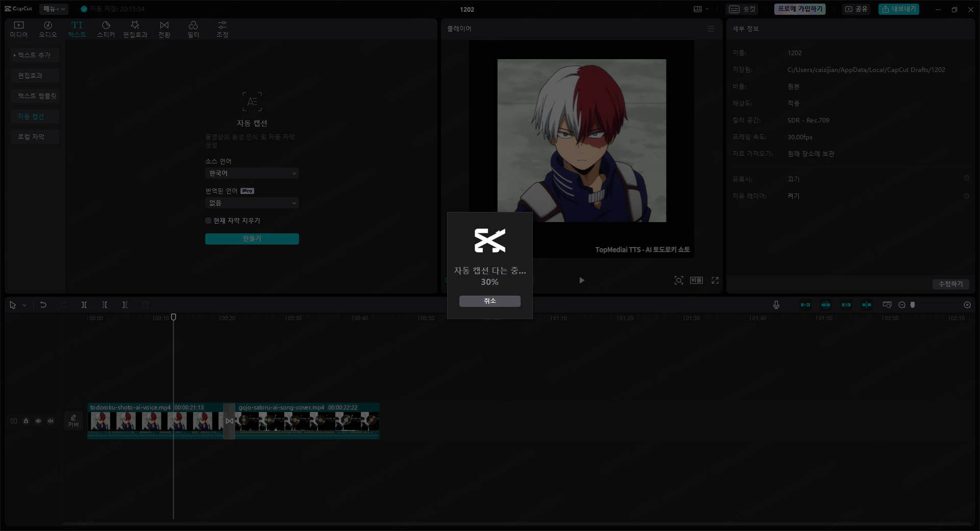Toggle clip linkage
The width and height of the screenshot is (980, 531).
click(x=846, y=305)
